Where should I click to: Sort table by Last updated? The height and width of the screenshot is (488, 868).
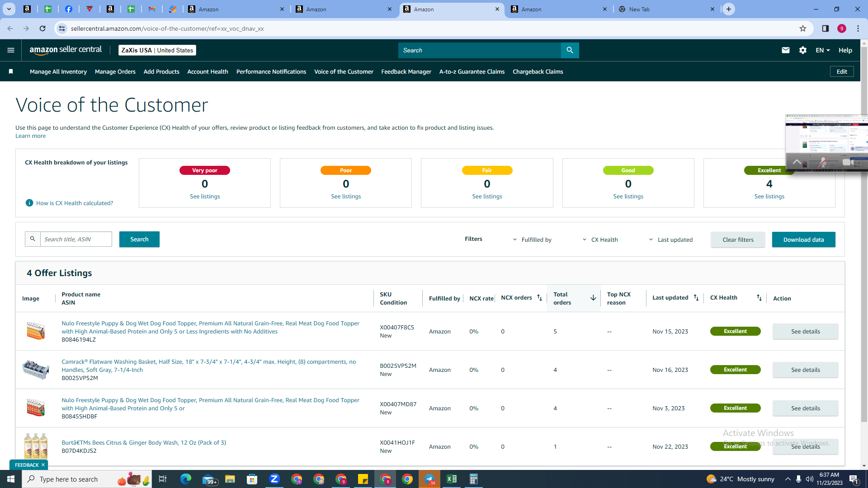[x=696, y=298]
